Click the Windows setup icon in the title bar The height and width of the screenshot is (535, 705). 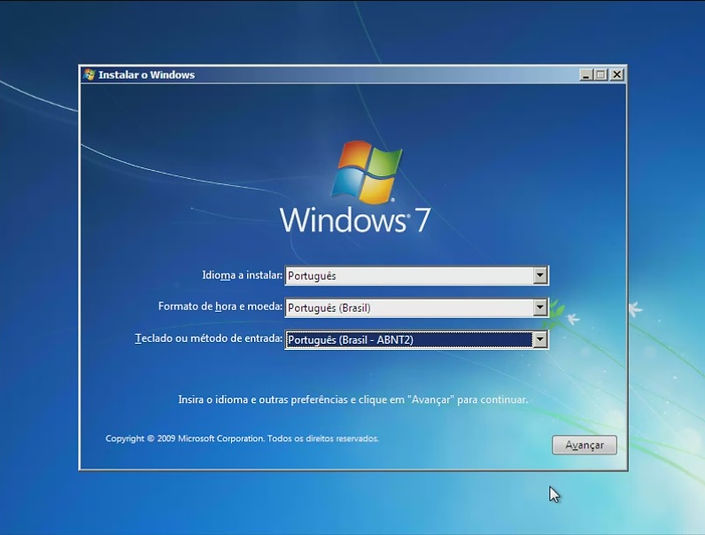pyautogui.click(x=89, y=75)
